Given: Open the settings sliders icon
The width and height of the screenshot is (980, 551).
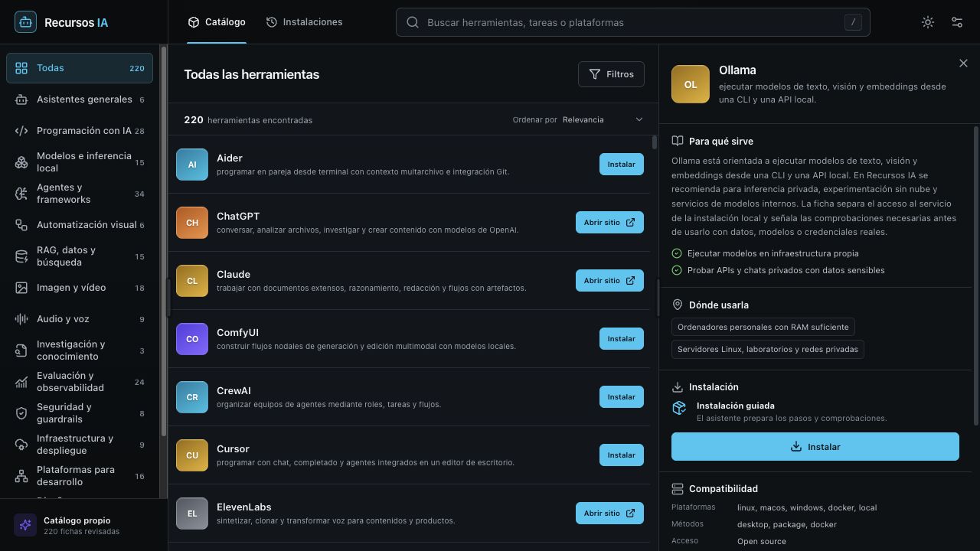Looking at the screenshot, I should (957, 22).
